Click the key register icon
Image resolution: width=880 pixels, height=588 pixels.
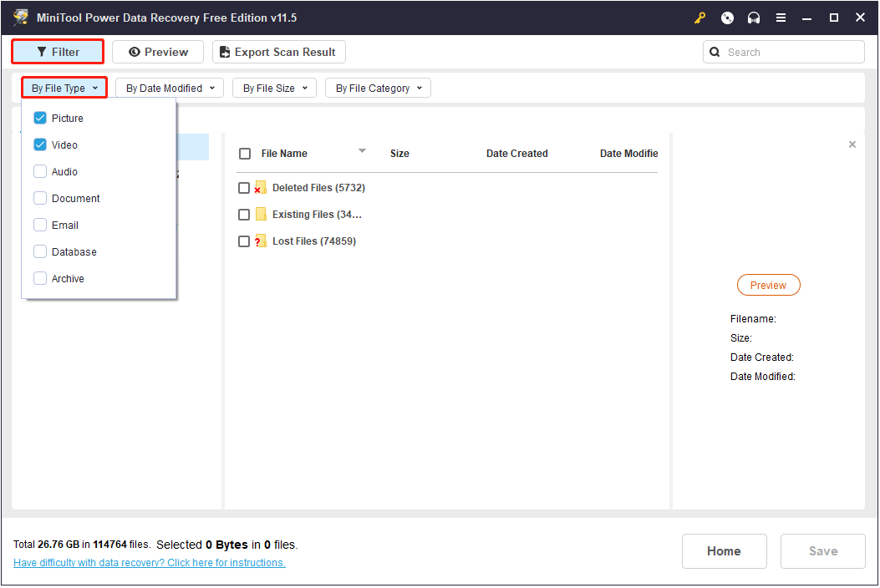[x=699, y=18]
